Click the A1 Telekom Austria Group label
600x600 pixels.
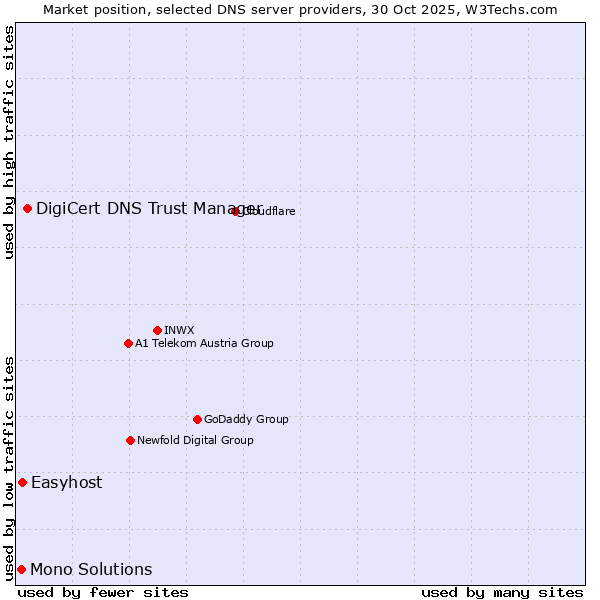pyautogui.click(x=204, y=343)
